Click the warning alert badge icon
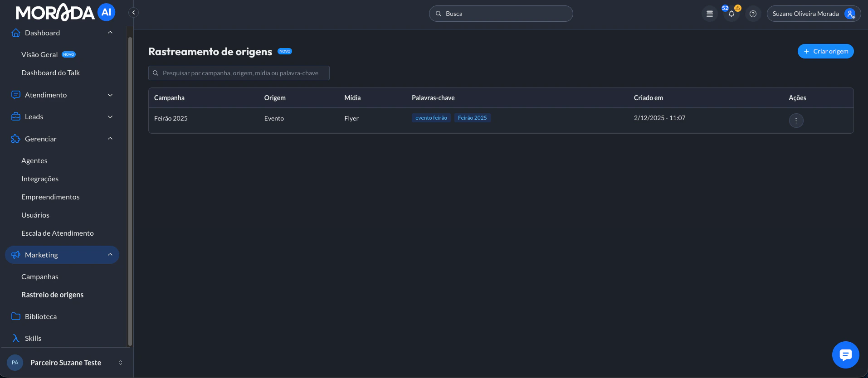Image resolution: width=868 pixels, height=378 pixels. point(738,8)
